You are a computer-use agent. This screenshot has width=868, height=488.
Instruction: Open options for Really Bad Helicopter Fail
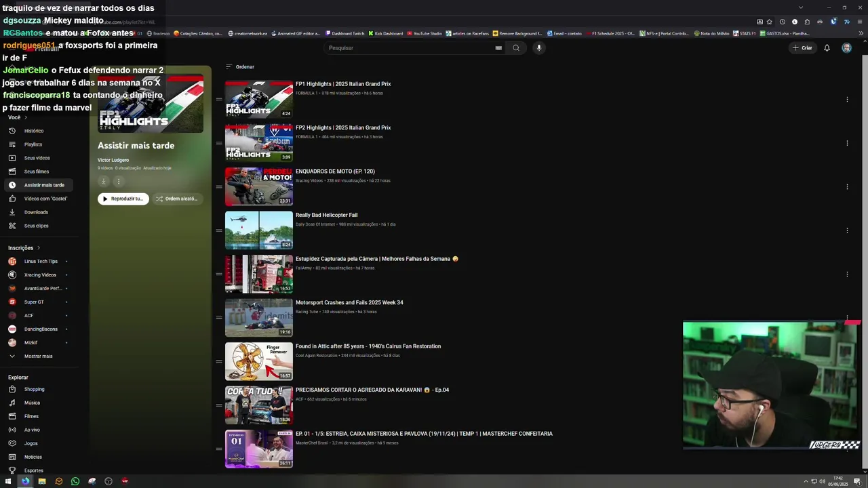(x=847, y=230)
